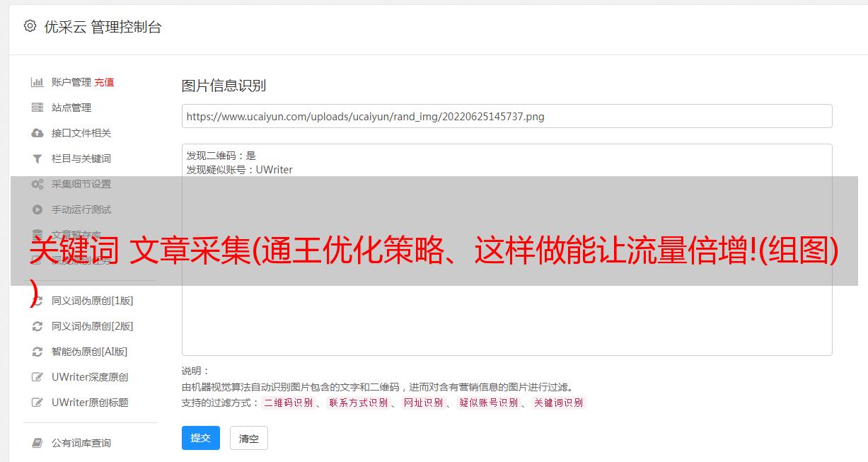Click the play circle icon for 手动运行测试
868x462 pixels.
pos(37,209)
